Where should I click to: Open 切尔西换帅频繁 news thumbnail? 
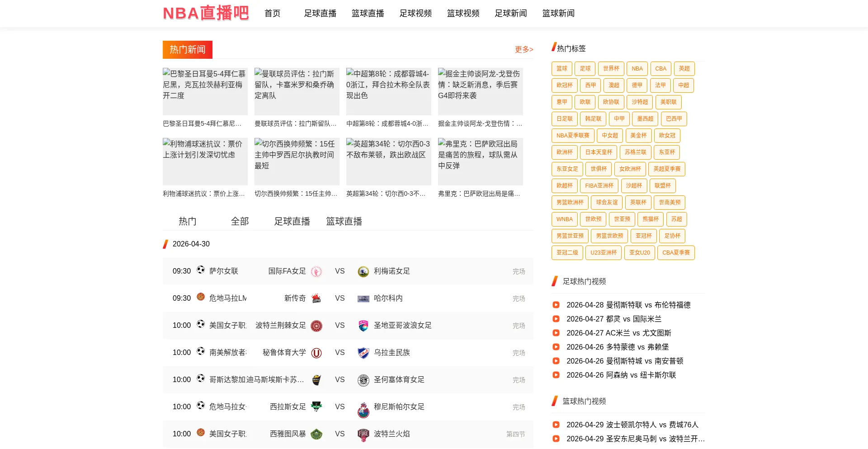click(297, 161)
